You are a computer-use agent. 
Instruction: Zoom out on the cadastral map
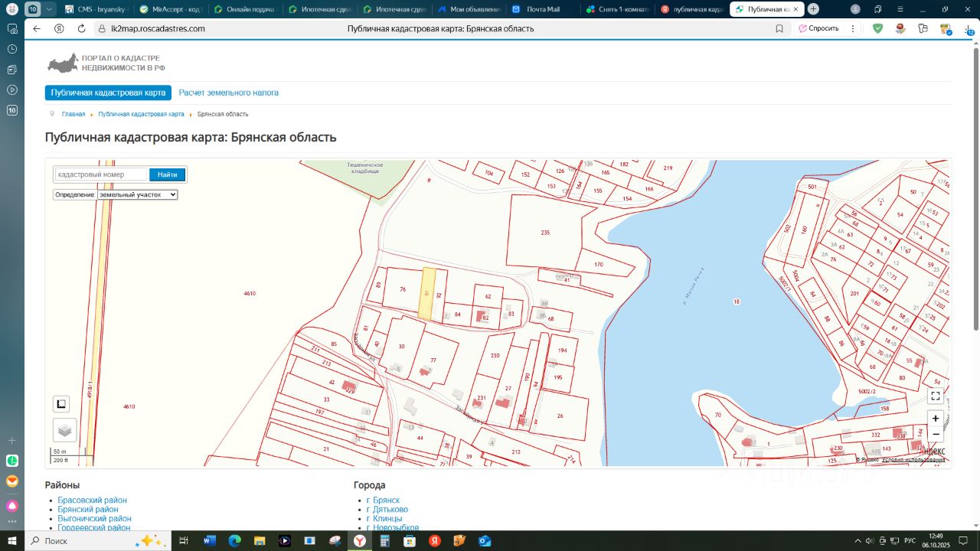935,434
